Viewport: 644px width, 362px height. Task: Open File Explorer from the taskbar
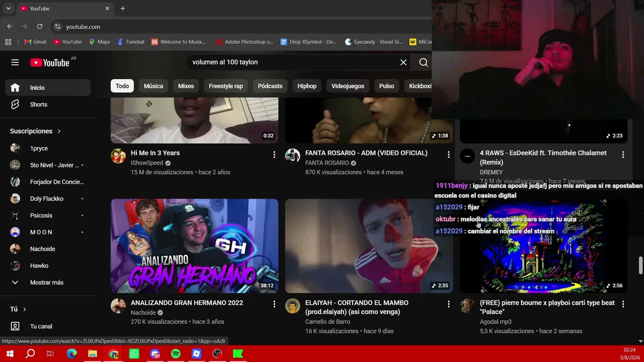click(93, 354)
